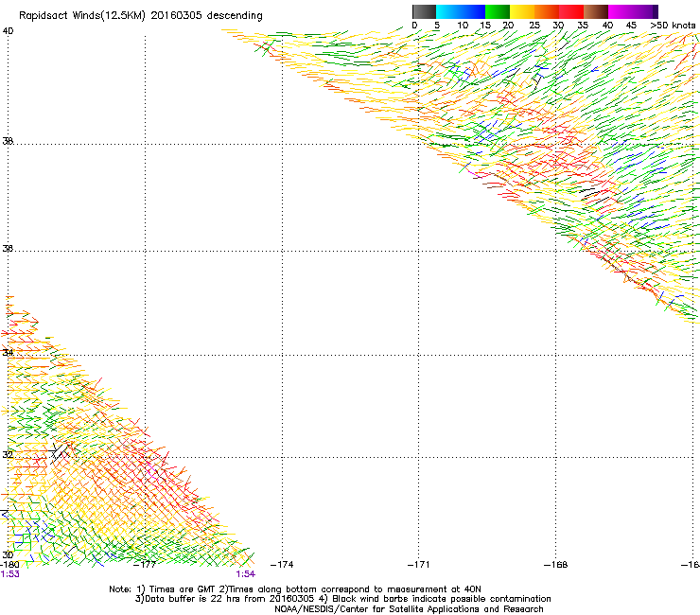Pick the brown 35-40 knots legend segment
Image resolution: width=700 pixels, height=615 pixels.
click(x=596, y=11)
